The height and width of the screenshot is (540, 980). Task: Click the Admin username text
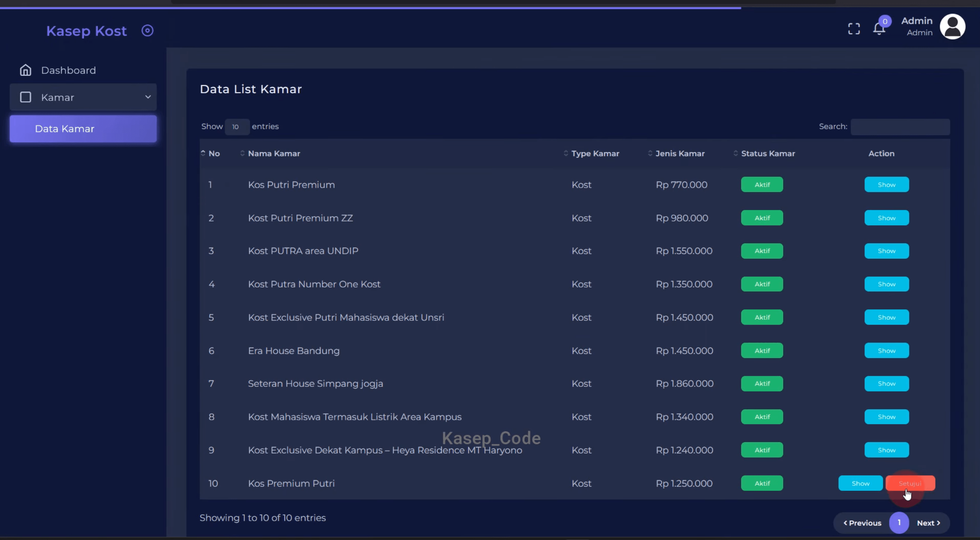(917, 21)
